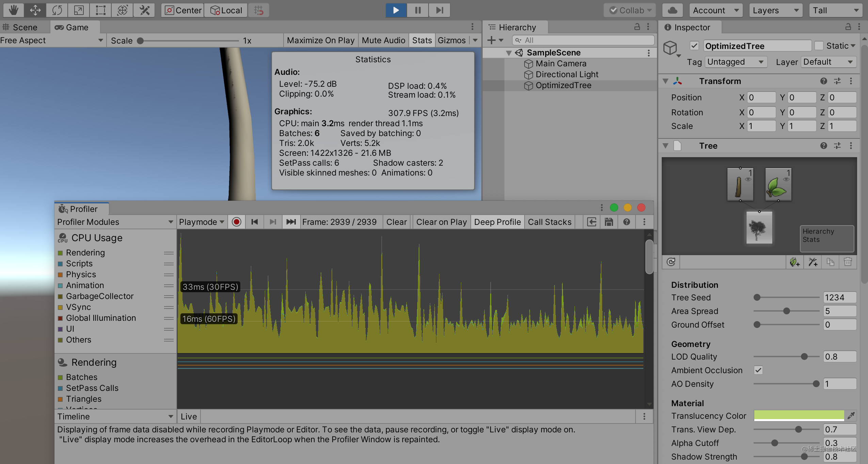Screen dimensions: 868x464
Task: Collapse SampleScene in Hierarchy
Action: (x=509, y=53)
